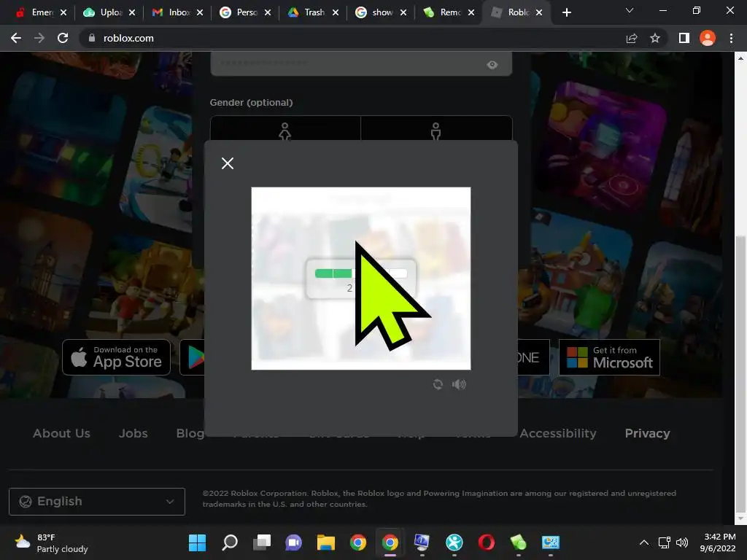Open the Opera browser taskbar icon
747x560 pixels.
tap(486, 542)
